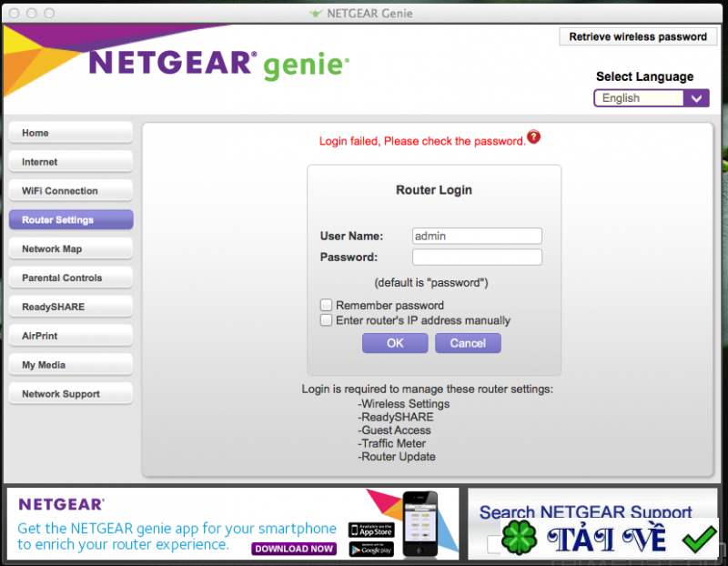Open My Media in the sidebar

click(71, 365)
